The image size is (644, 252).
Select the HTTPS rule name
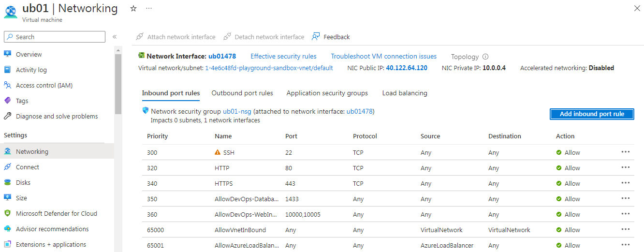[x=224, y=183]
